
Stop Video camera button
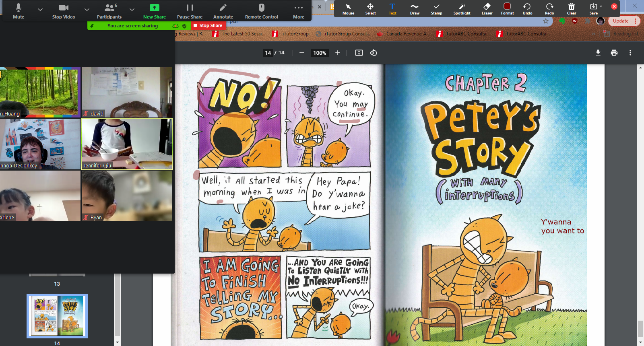pyautogui.click(x=64, y=11)
